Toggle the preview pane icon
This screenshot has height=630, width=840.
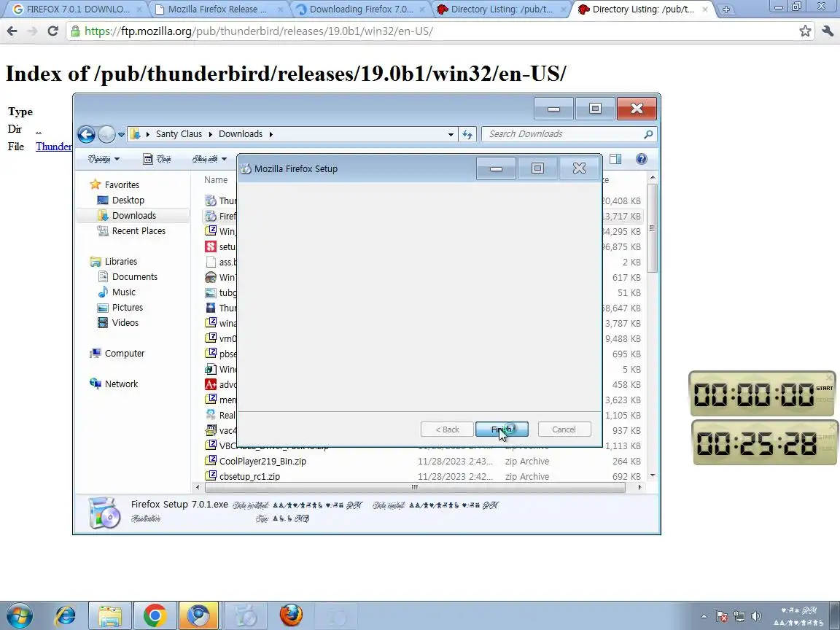point(615,159)
